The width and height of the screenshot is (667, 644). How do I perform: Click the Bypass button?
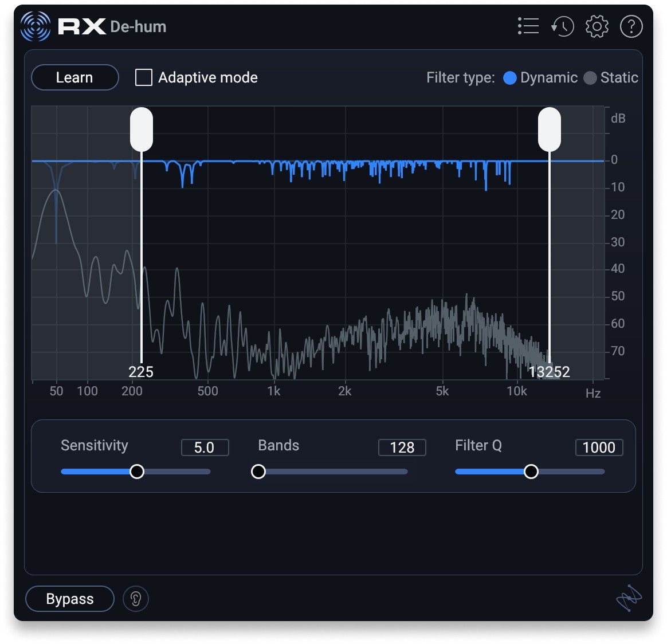tap(70, 599)
